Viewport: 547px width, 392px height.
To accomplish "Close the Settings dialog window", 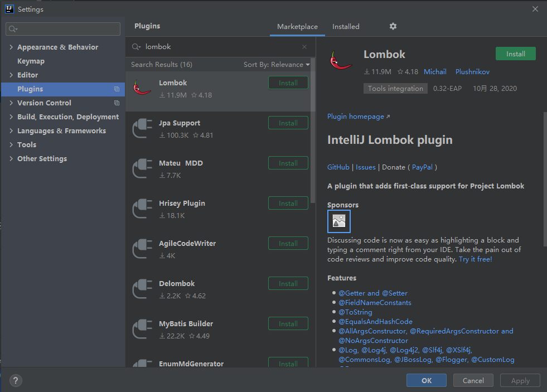I will tap(535, 9).
